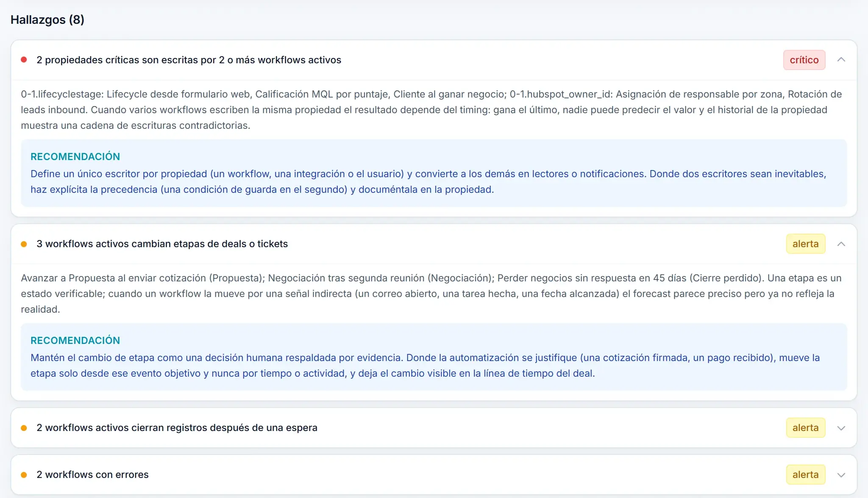Click RECOMENDACIÓN label in the crítico finding
The height and width of the screenshot is (498, 868).
click(75, 157)
